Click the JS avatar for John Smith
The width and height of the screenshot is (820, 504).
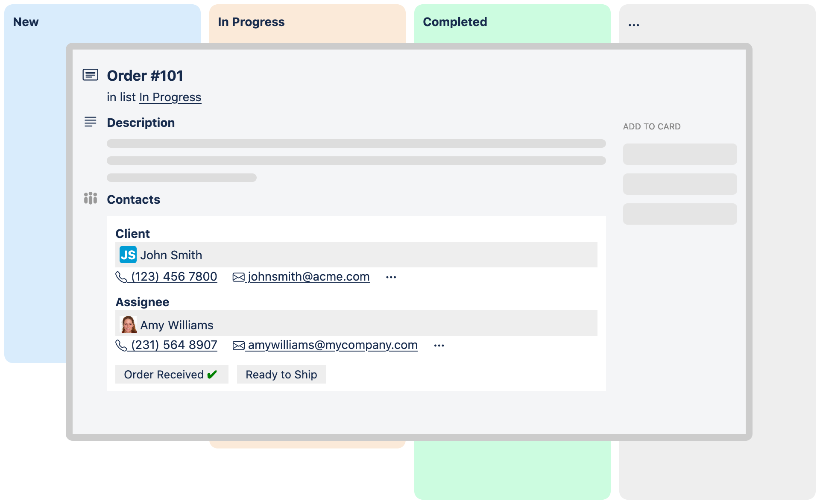(x=128, y=255)
